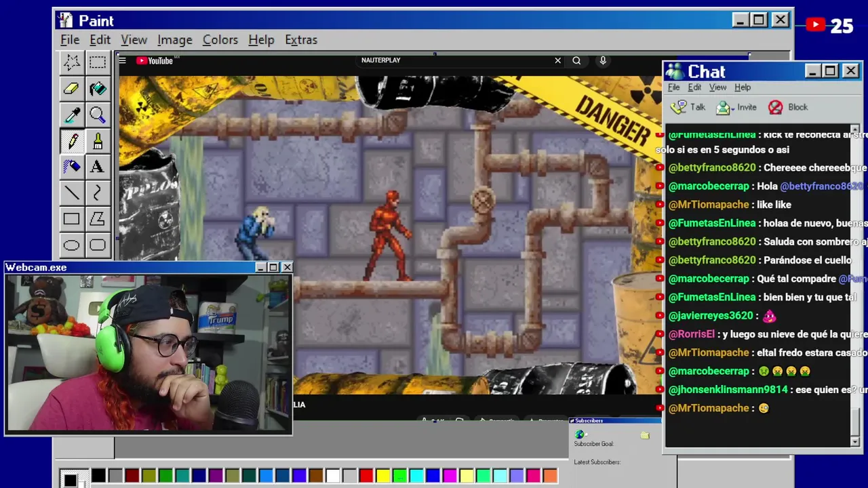
Task: Click @jhonsenklinsmann9814 username in chat
Action: coord(728,390)
